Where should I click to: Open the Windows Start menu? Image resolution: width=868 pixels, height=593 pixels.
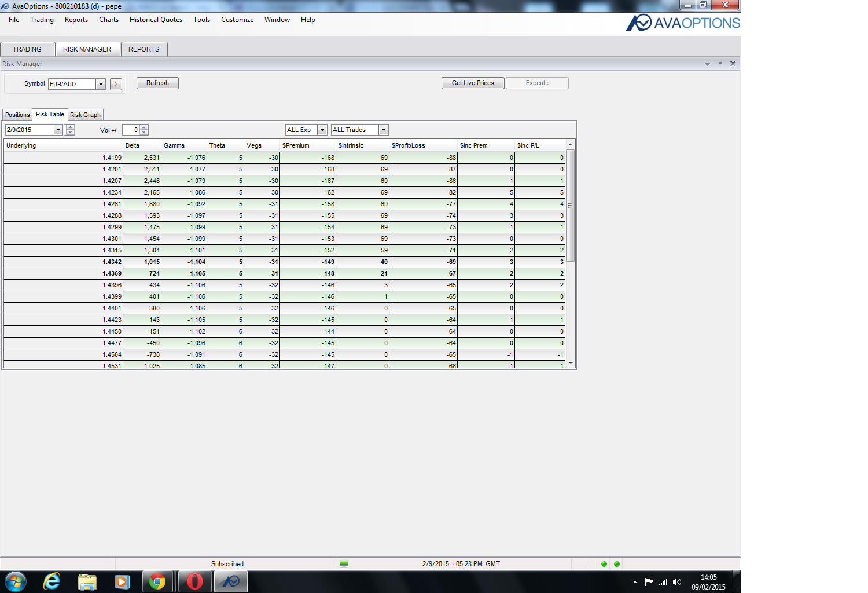pyautogui.click(x=16, y=581)
